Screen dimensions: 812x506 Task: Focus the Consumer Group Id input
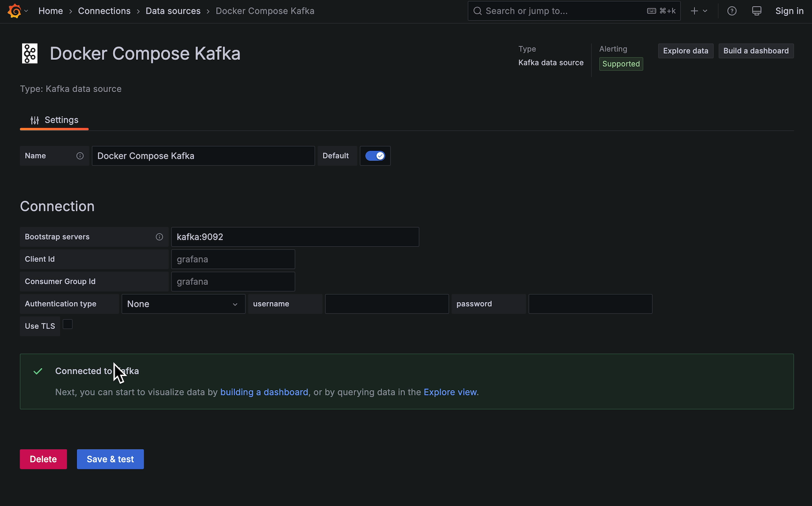pos(233,282)
